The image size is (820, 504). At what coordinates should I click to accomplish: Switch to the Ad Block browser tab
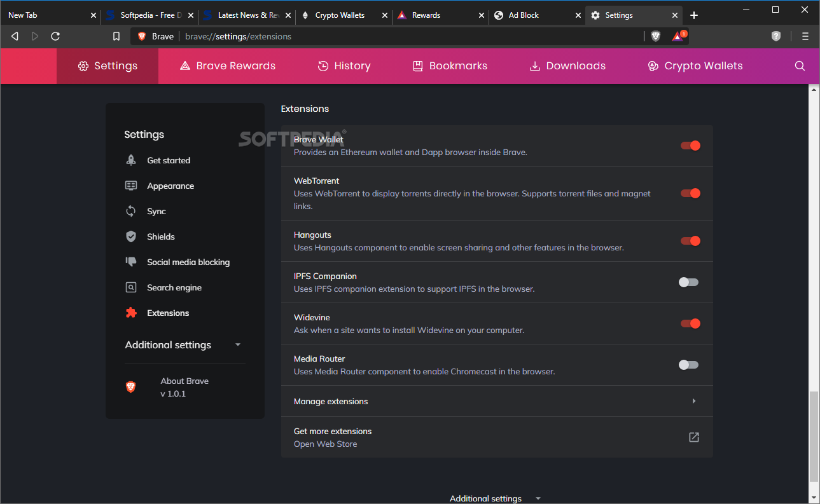537,15
